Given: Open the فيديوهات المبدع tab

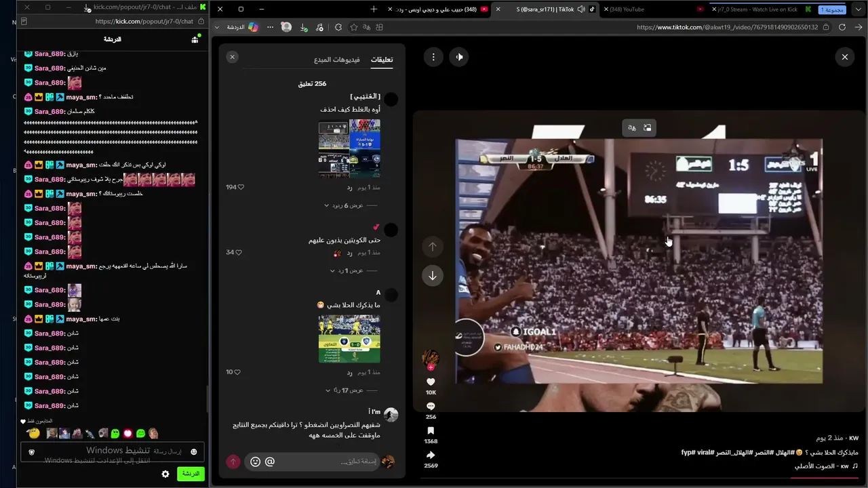Looking at the screenshot, I should point(337,60).
